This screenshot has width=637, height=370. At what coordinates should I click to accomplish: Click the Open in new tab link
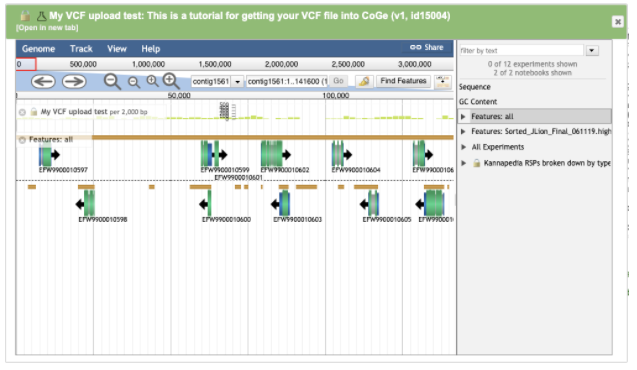click(47, 28)
